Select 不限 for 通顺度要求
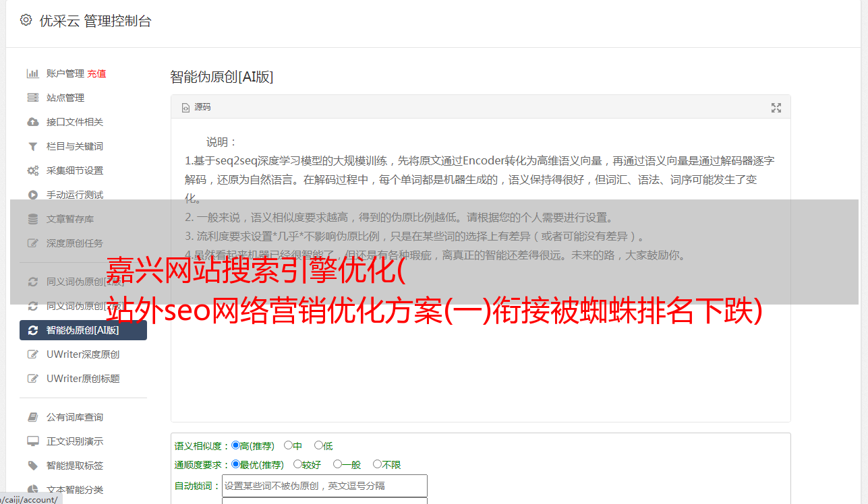Image resolution: width=868 pixels, height=504 pixels. [x=377, y=464]
